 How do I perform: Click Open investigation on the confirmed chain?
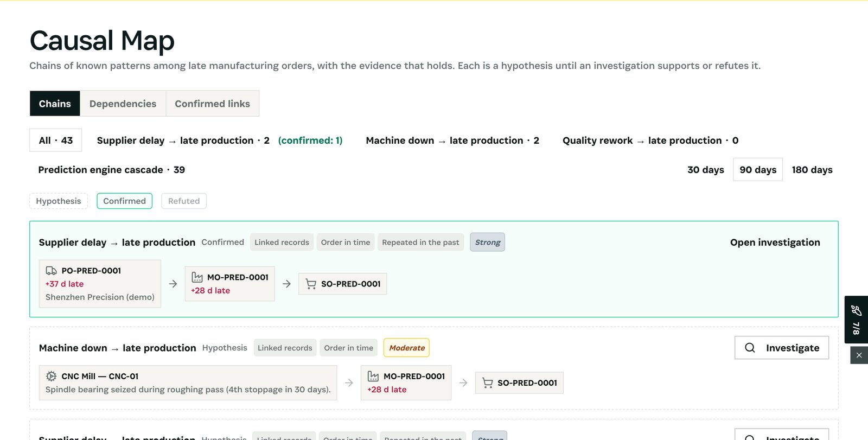point(775,243)
